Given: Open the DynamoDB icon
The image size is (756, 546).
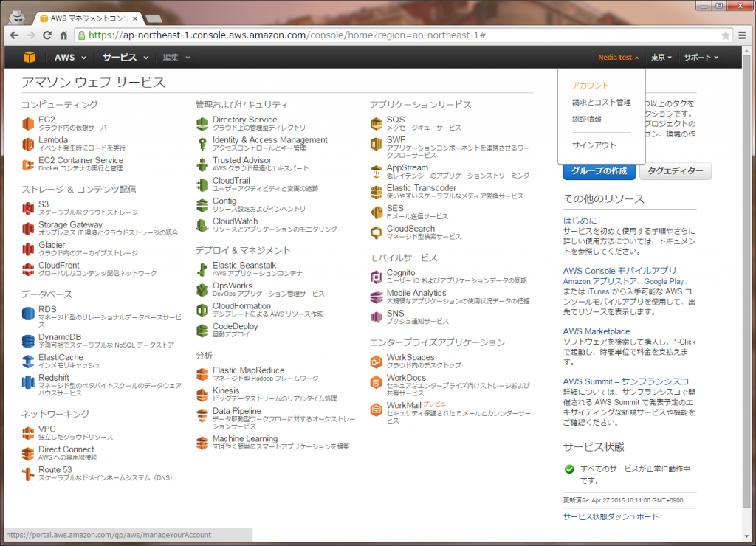Looking at the screenshot, I should pos(28,341).
